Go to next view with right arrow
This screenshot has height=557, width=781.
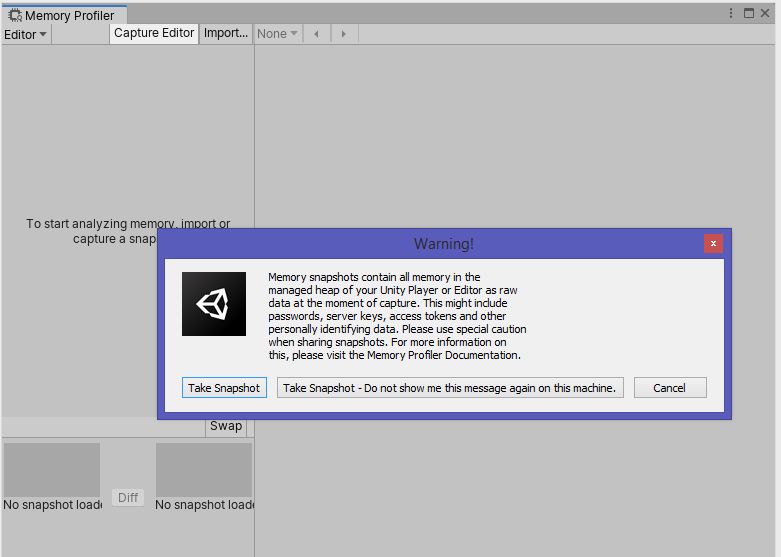(x=343, y=33)
